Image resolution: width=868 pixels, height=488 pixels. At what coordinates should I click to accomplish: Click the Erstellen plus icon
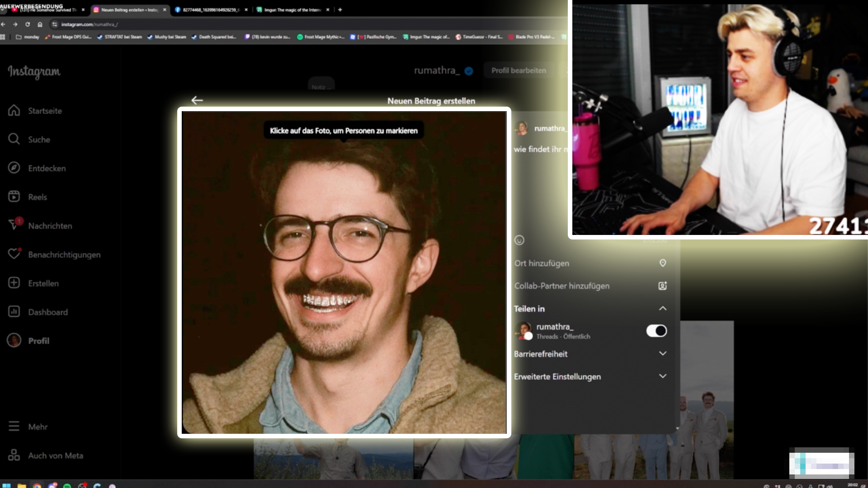point(14,283)
